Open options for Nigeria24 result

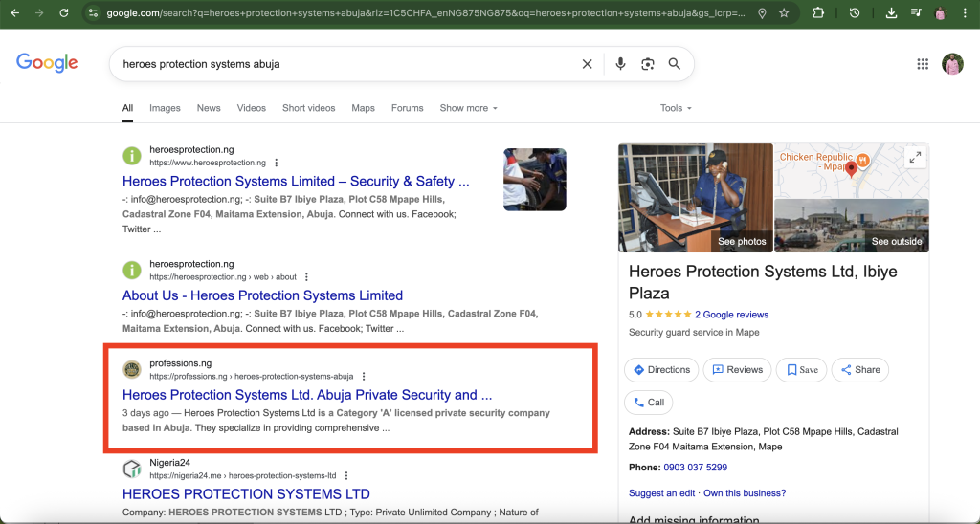pos(346,476)
